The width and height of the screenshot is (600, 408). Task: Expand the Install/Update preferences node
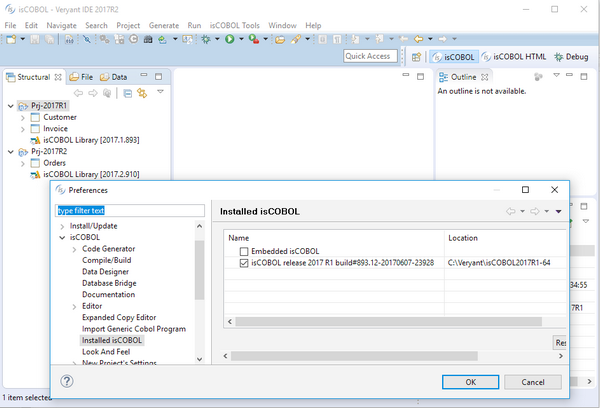point(62,226)
